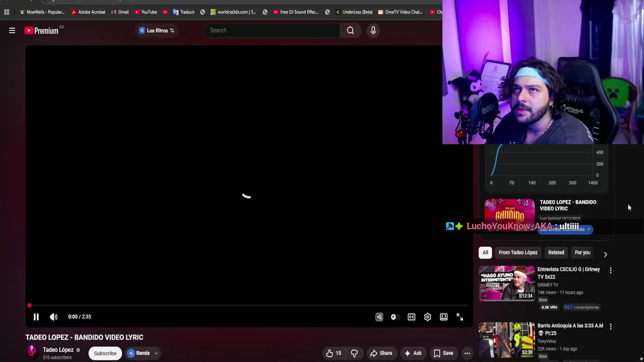Open the YouTube hamburger guide menu

point(12,31)
